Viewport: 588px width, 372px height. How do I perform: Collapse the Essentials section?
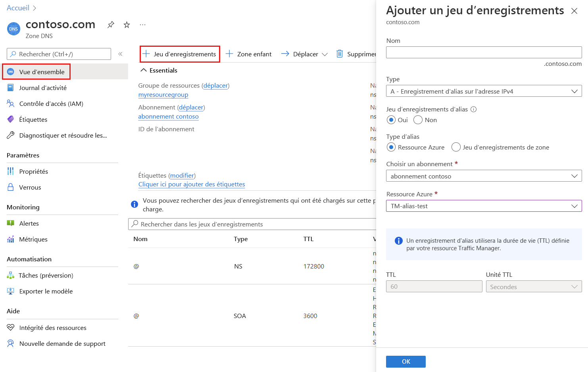click(x=144, y=70)
